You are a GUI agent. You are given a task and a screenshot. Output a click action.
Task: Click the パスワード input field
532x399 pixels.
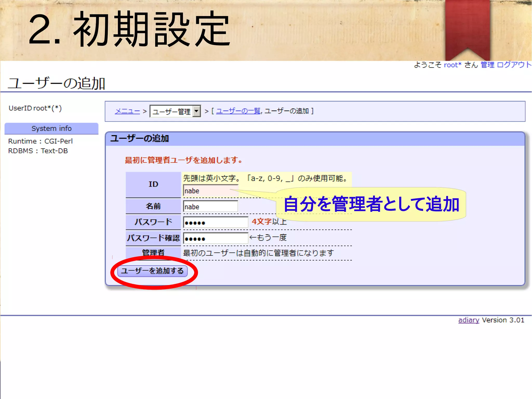216,223
